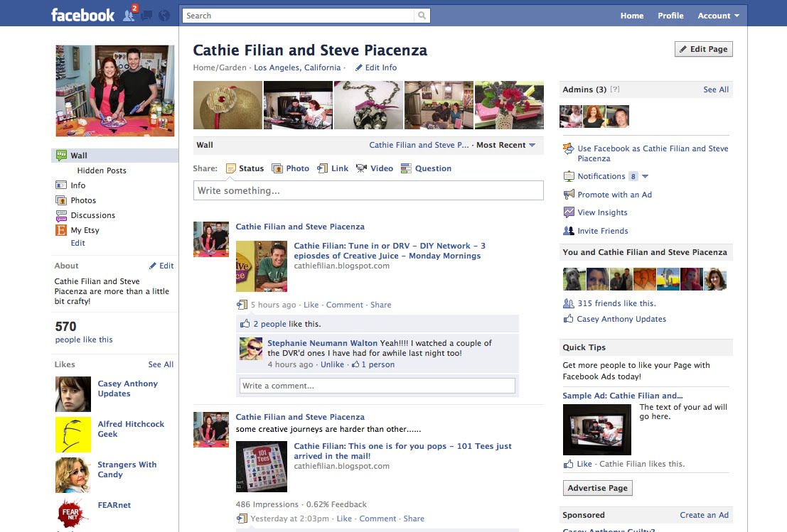The image size is (787, 532).
Task: Click Stephanie Neumann Walton's name
Action: 322,343
